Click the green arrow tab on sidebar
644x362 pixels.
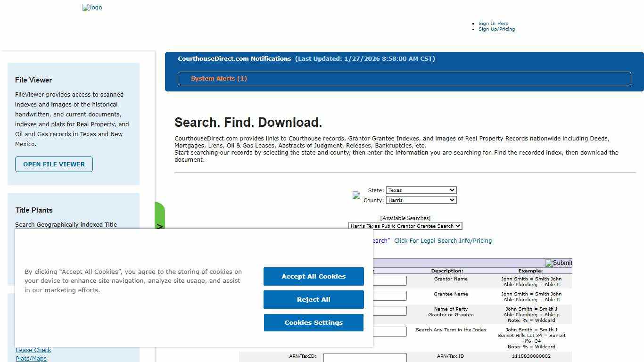160,226
